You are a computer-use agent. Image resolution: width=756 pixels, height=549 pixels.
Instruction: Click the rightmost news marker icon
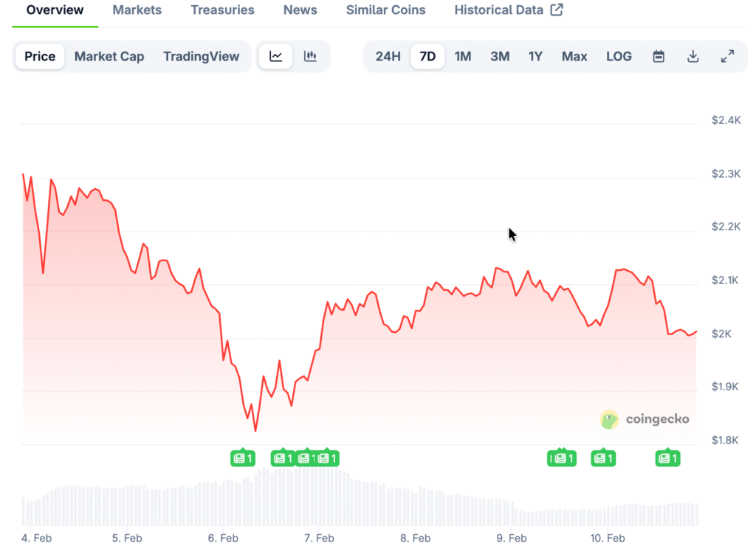click(667, 458)
